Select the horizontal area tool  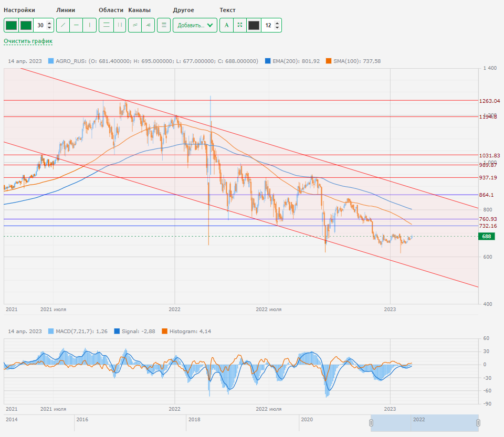pyautogui.click(x=106, y=25)
